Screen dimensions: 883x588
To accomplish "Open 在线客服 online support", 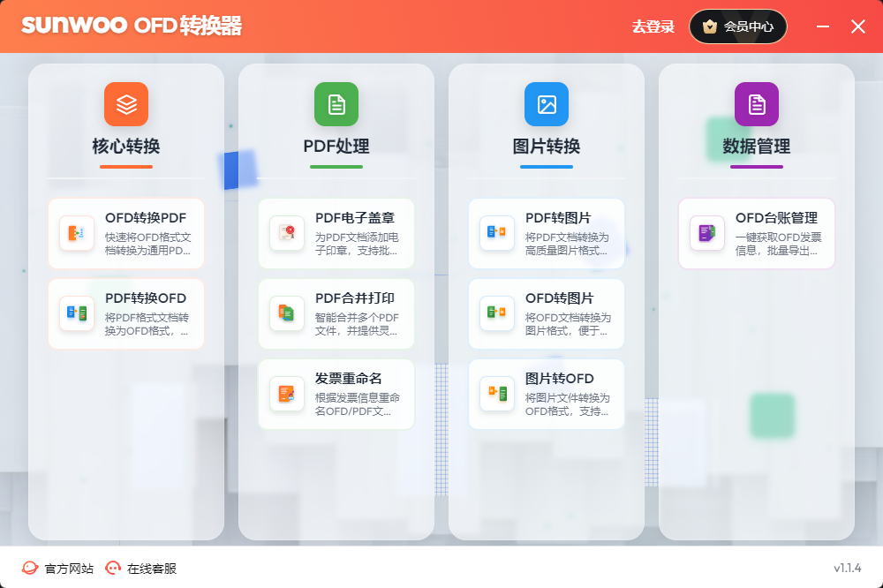I will [x=141, y=569].
